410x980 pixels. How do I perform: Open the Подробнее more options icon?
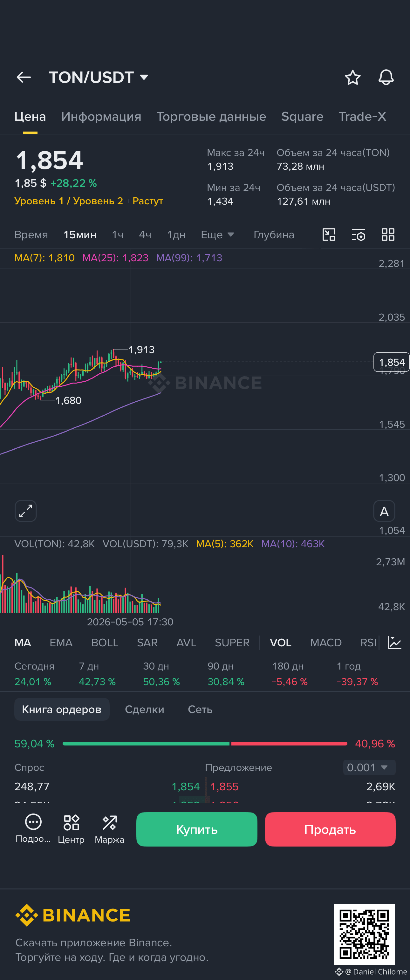click(x=33, y=829)
